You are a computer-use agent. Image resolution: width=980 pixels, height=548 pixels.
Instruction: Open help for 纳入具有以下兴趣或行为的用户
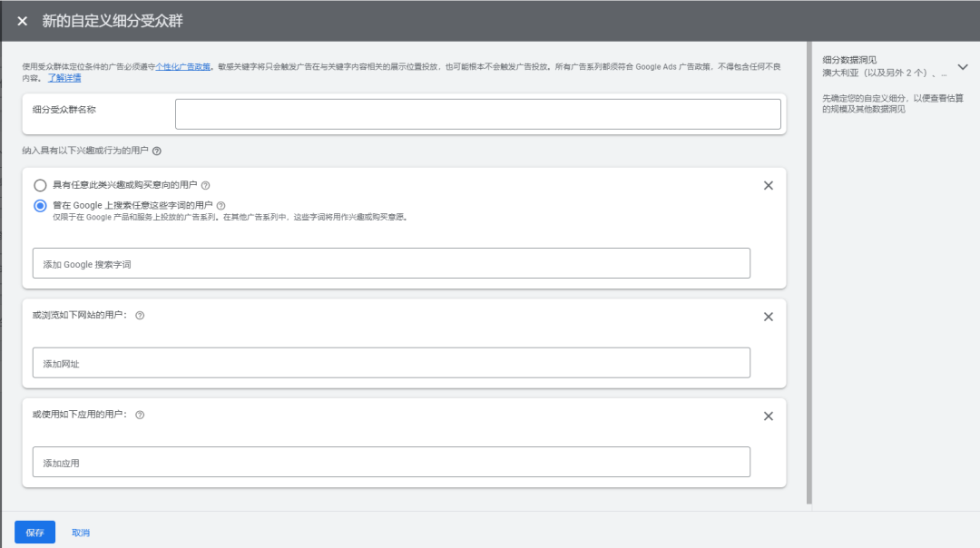(157, 152)
